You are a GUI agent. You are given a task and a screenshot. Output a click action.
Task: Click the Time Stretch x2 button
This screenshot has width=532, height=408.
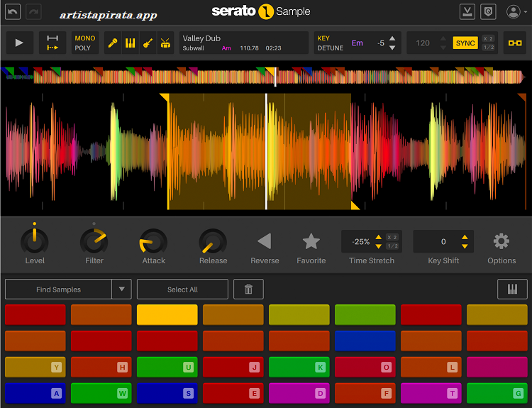[x=392, y=237]
